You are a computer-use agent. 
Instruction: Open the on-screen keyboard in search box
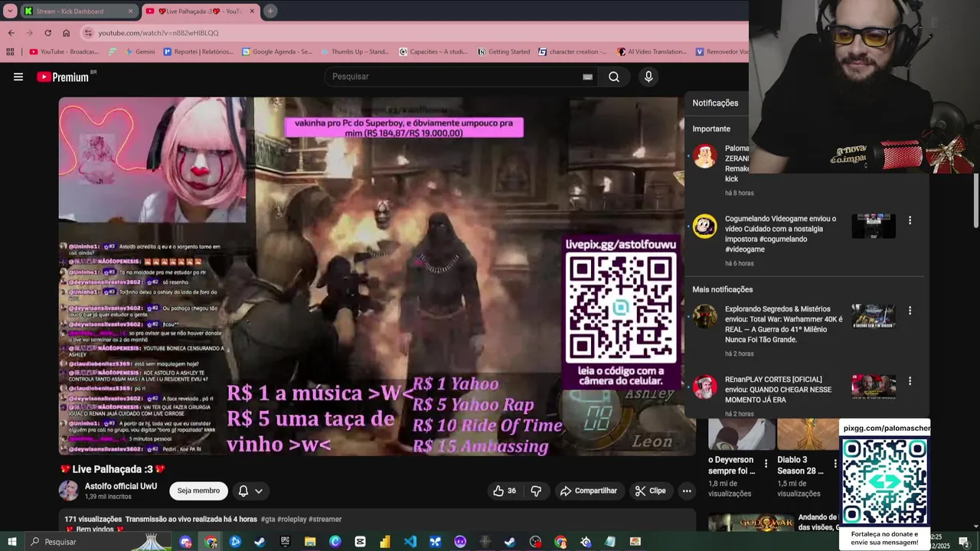[x=587, y=77]
